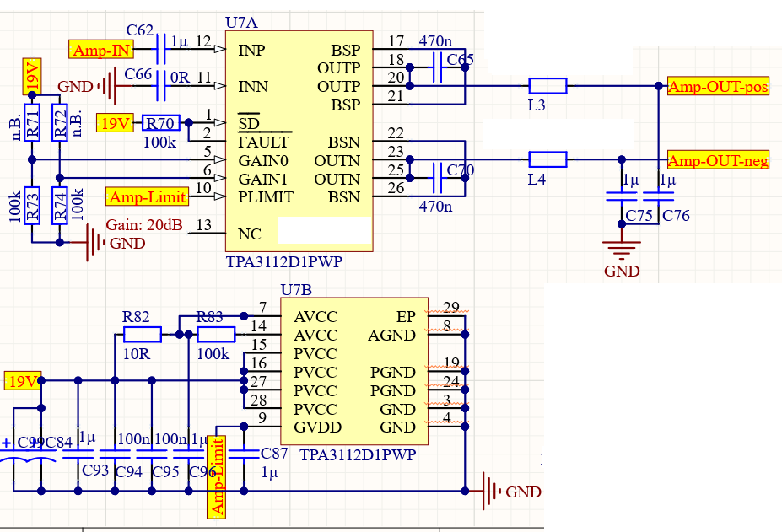The height and width of the screenshot is (532, 782).
Task: Click the 470n value above C65
Action: point(435,40)
